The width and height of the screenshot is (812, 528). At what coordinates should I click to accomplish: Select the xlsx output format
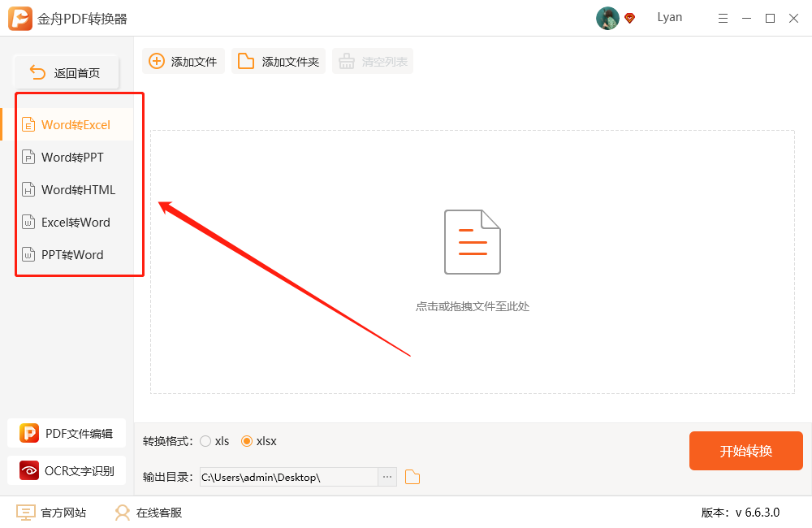point(246,440)
